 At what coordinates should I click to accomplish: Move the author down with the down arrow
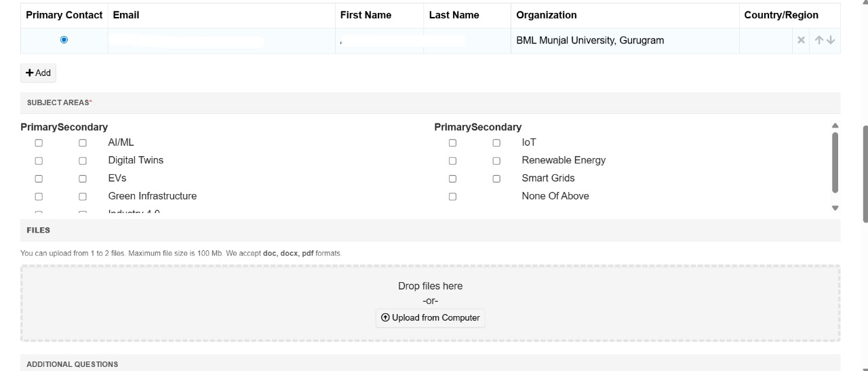pos(831,40)
